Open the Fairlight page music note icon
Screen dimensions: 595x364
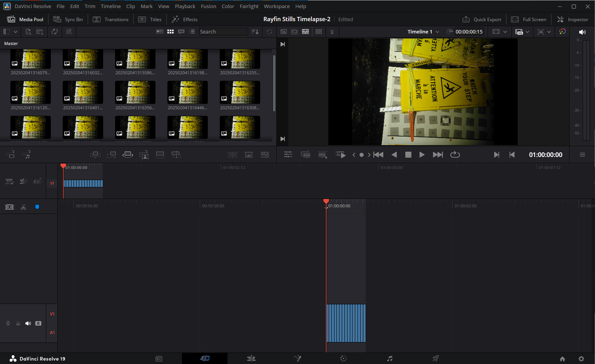389,359
